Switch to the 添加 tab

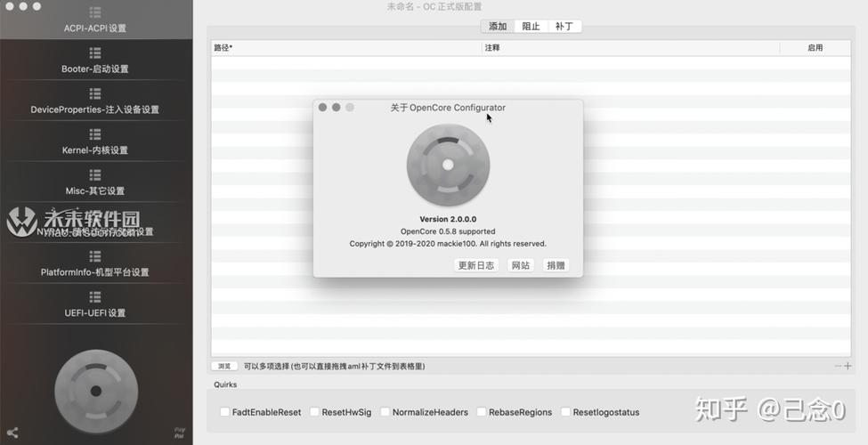pyautogui.click(x=498, y=26)
